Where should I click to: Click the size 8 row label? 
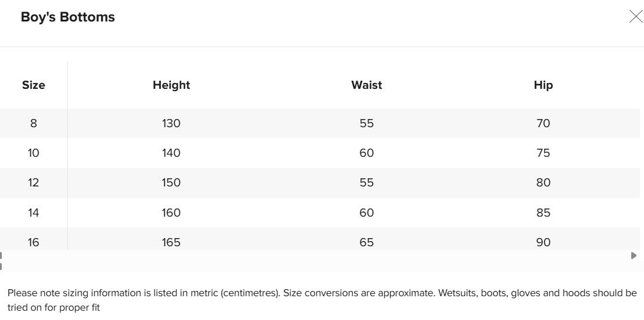[x=34, y=123]
